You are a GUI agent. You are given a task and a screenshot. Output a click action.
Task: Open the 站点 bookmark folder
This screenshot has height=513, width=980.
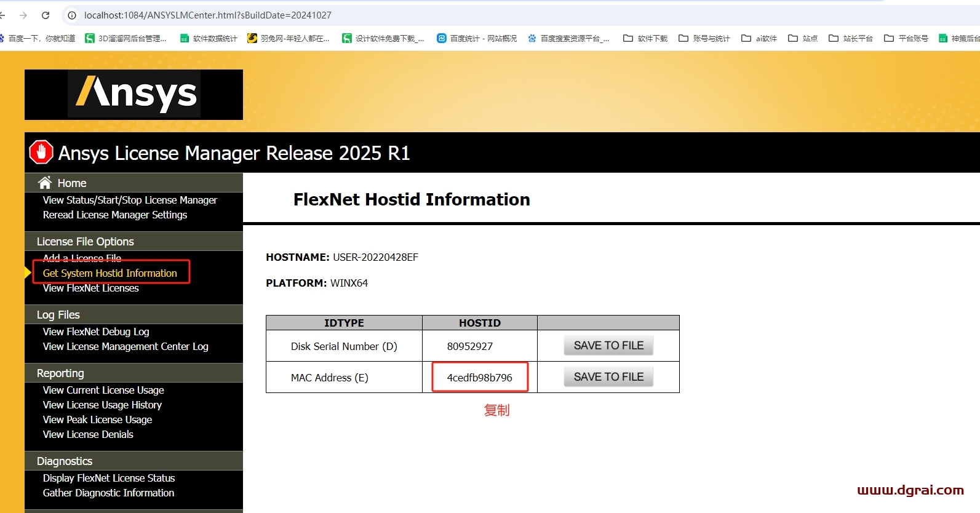pyautogui.click(x=803, y=38)
